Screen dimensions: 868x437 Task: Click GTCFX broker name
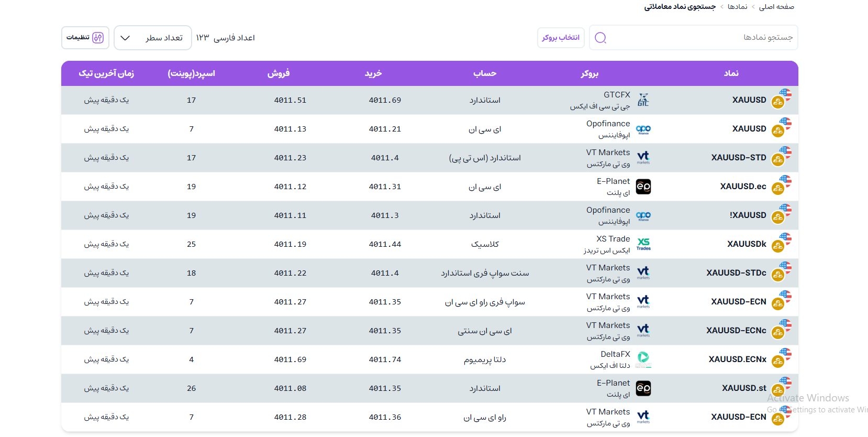(x=617, y=95)
